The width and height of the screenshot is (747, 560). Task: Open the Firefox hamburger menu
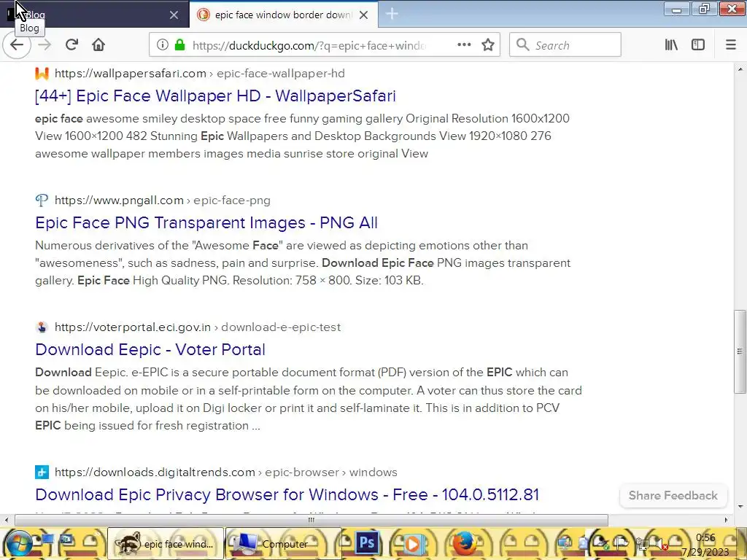point(731,44)
